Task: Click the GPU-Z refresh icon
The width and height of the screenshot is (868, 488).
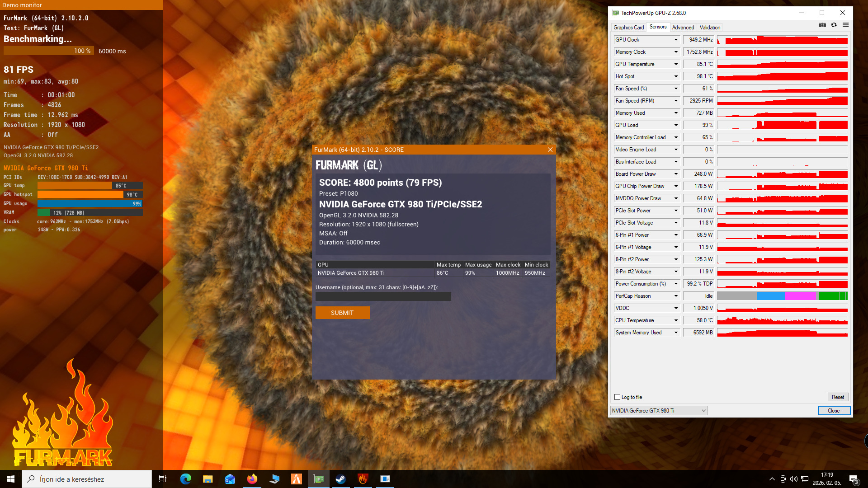Action: (834, 25)
